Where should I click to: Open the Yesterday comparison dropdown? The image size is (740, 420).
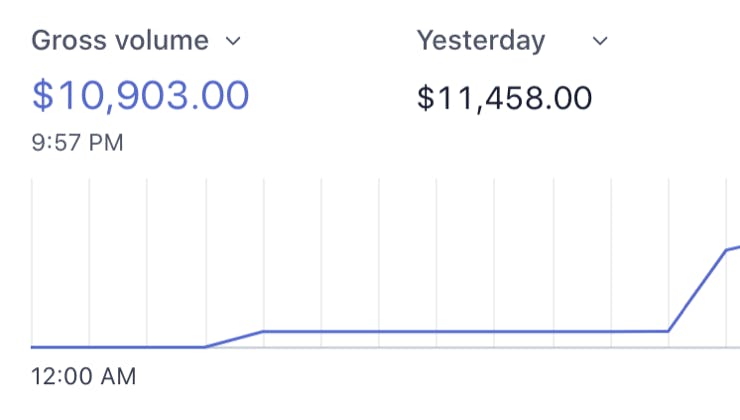point(481,41)
